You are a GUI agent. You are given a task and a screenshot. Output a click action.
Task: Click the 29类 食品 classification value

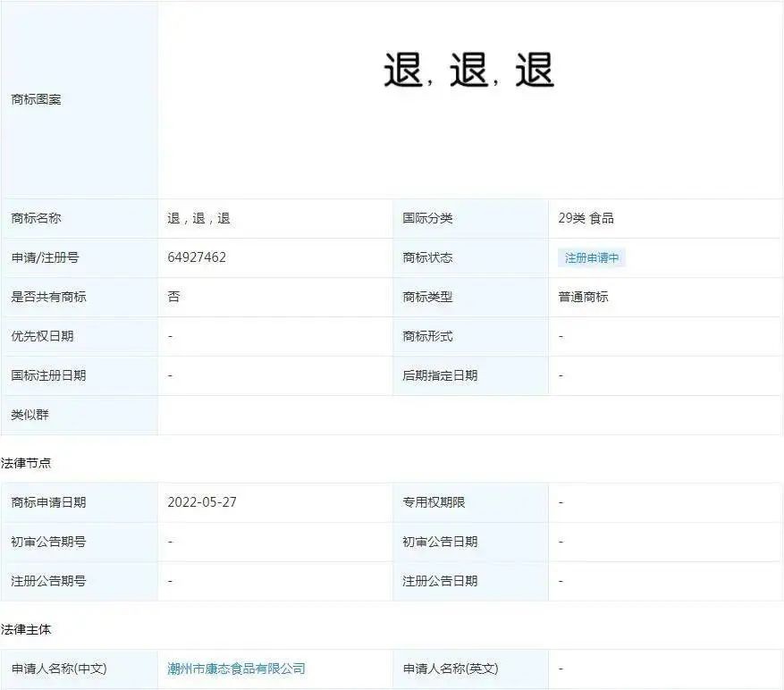click(586, 218)
